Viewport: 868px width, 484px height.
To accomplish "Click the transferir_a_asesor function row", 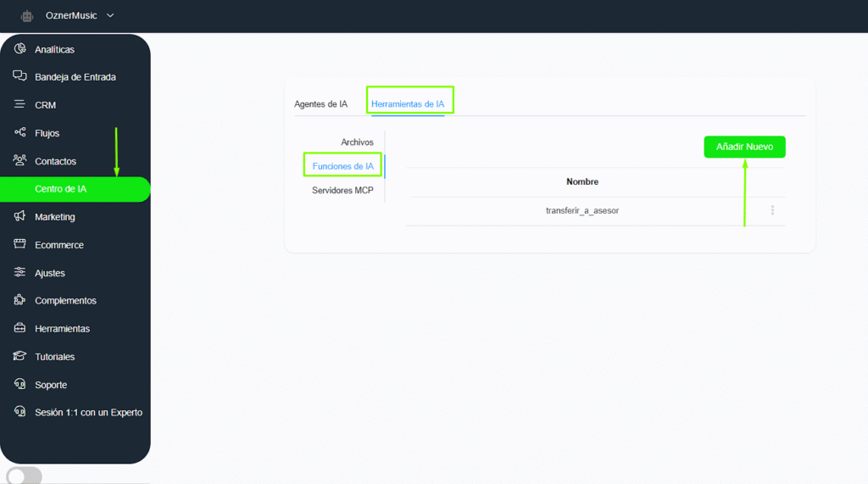I will click(x=582, y=210).
